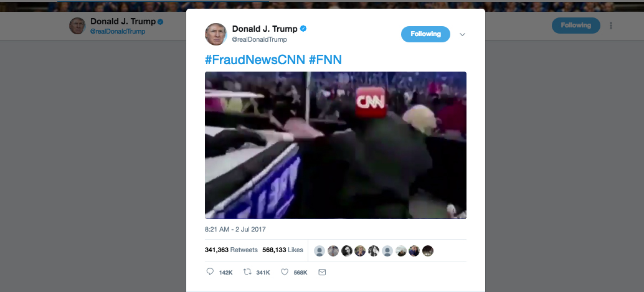Image resolution: width=644 pixels, height=292 pixels.
Task: Click the envelope direct message icon
Action: pos(322,272)
